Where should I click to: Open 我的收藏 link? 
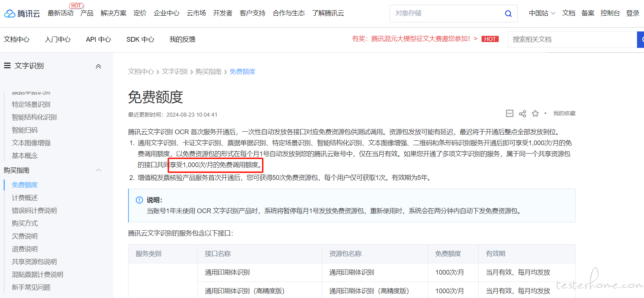pyautogui.click(x=564, y=113)
